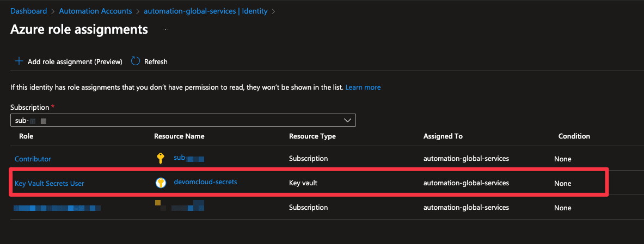Click the Subscription dropdown chevron arrow
This screenshot has height=244, width=644.
(x=347, y=120)
